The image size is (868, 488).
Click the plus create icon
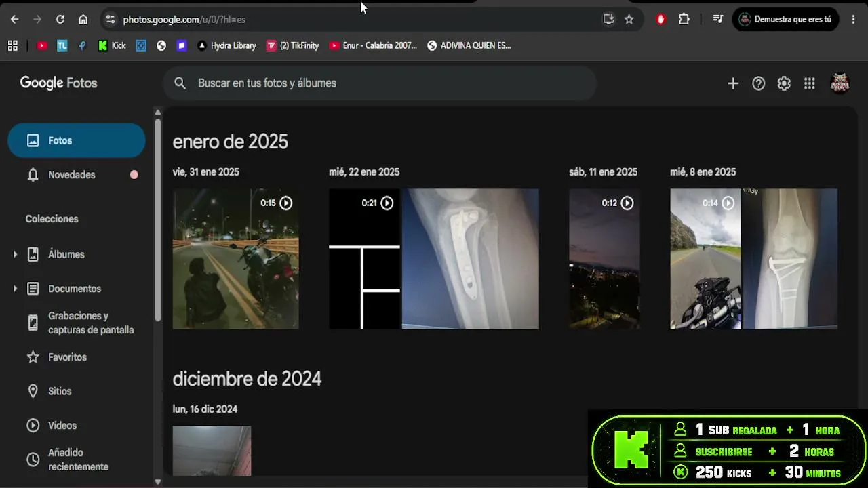pos(733,83)
